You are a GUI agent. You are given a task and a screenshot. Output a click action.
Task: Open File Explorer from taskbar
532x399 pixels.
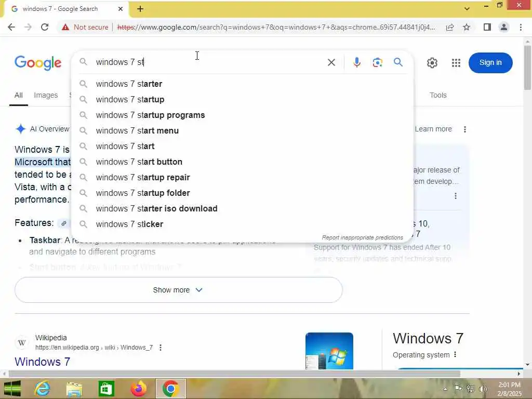(74, 389)
